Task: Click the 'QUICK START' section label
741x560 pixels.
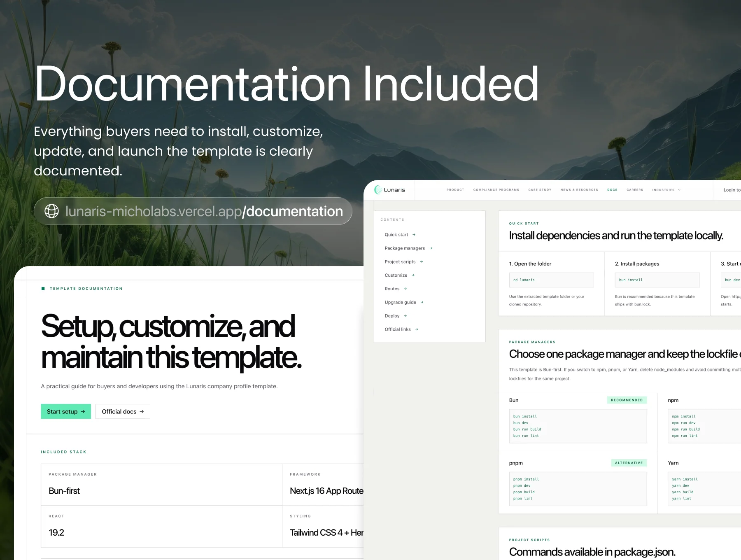Action: point(524,224)
